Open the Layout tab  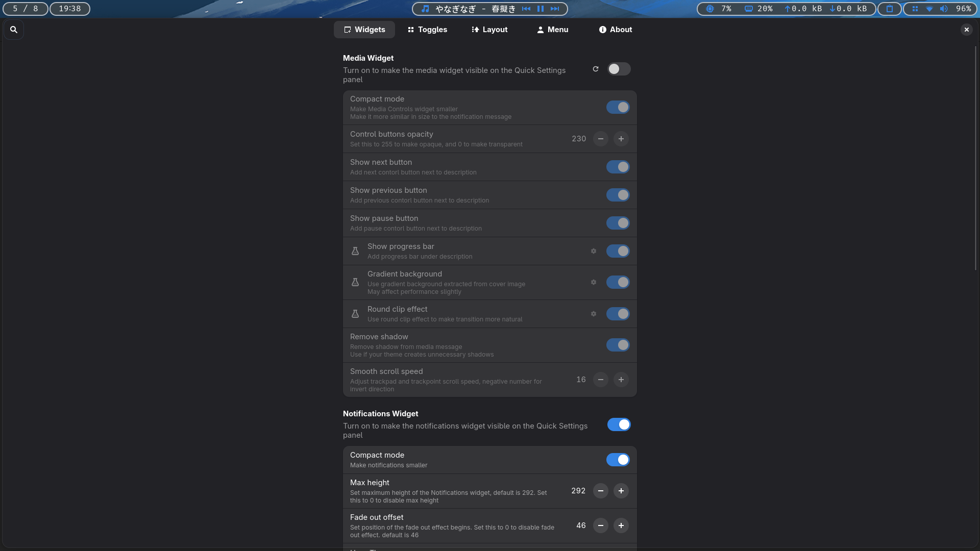489,30
